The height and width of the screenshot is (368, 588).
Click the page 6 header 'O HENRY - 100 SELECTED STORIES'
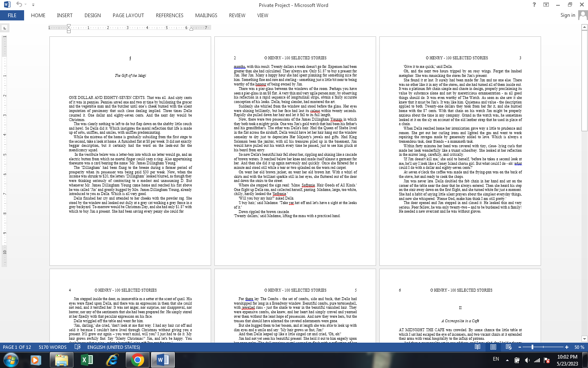coord(461,290)
